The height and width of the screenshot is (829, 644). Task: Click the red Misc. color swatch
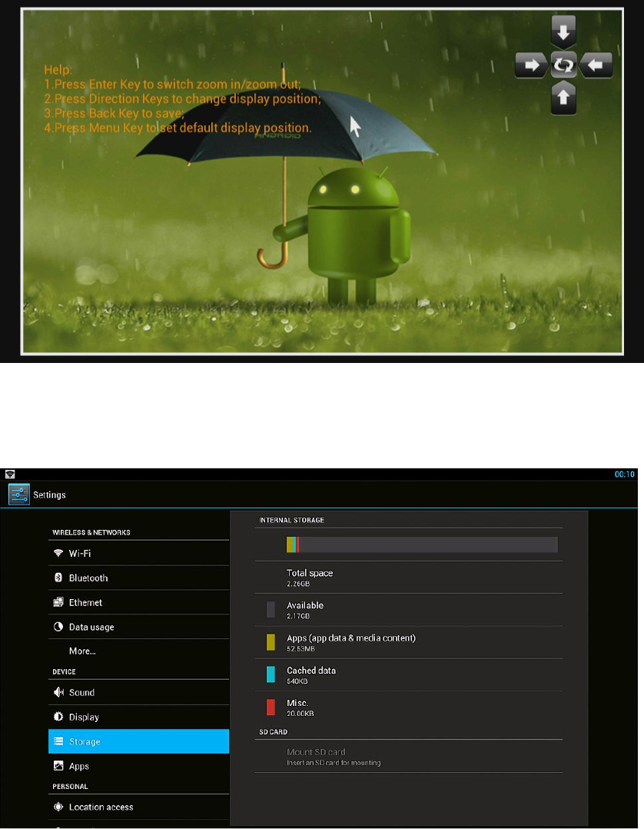(271, 707)
